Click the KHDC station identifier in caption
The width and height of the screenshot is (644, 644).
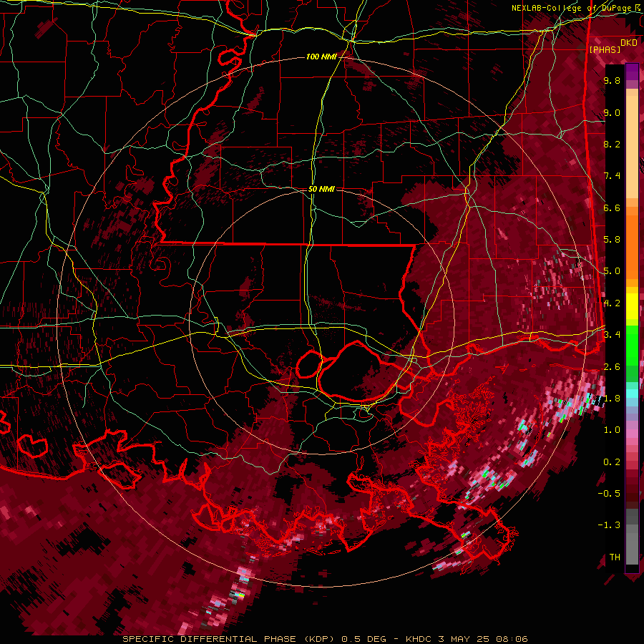[x=419, y=639]
